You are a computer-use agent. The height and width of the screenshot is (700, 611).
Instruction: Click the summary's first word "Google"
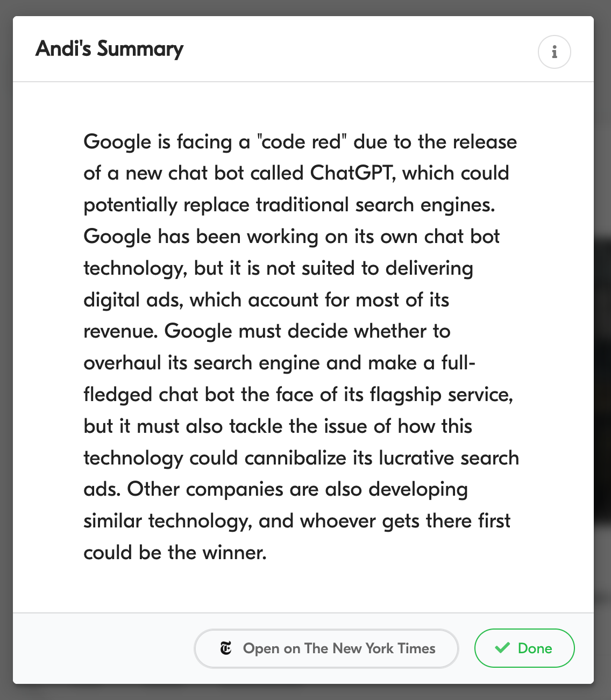[x=118, y=142]
